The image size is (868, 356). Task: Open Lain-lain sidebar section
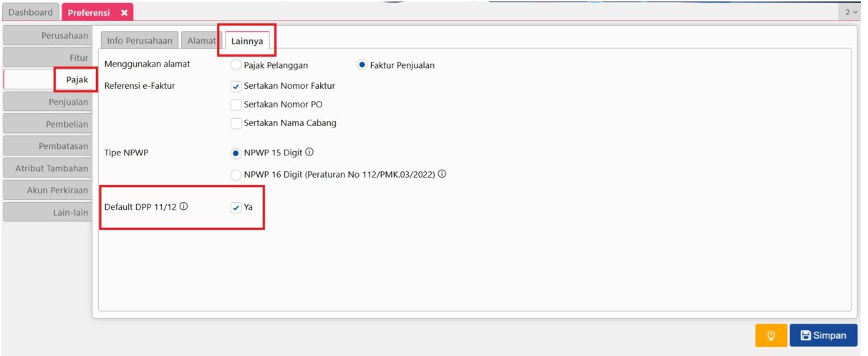pyautogui.click(x=48, y=212)
